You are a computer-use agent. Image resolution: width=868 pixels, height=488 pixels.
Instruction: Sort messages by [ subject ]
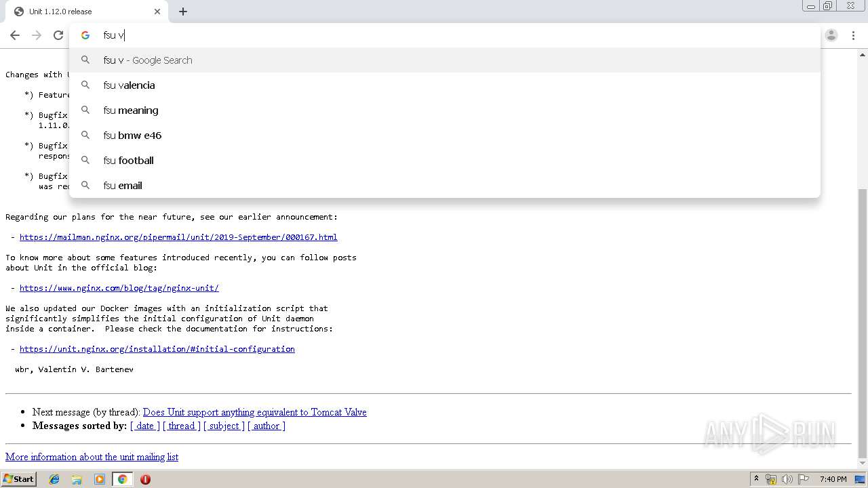[x=224, y=426]
